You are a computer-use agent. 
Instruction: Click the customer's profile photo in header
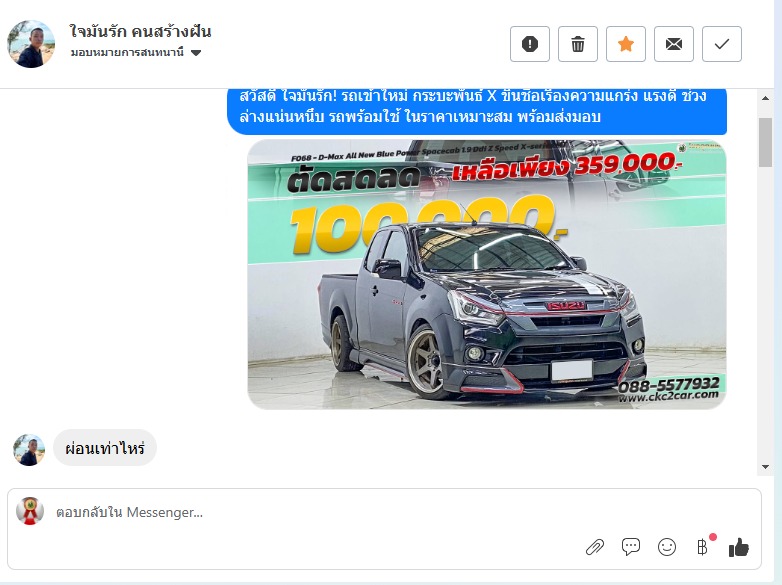click(x=31, y=44)
